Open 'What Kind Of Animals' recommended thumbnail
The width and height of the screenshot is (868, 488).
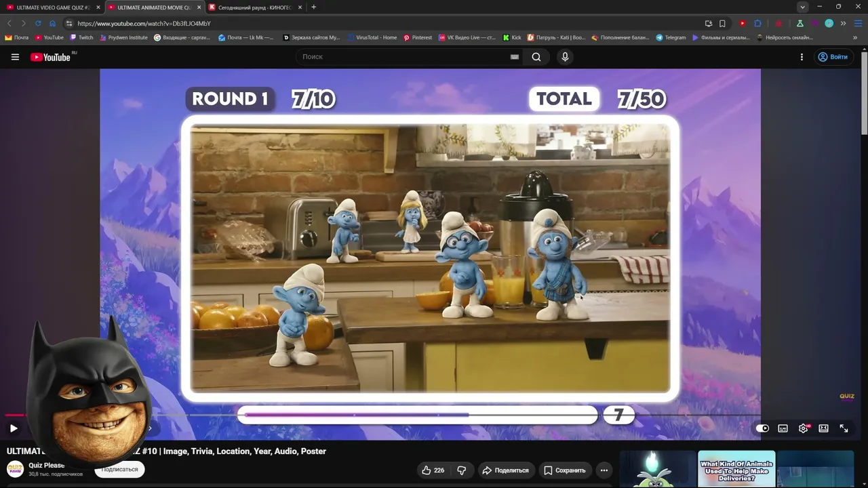click(x=736, y=469)
